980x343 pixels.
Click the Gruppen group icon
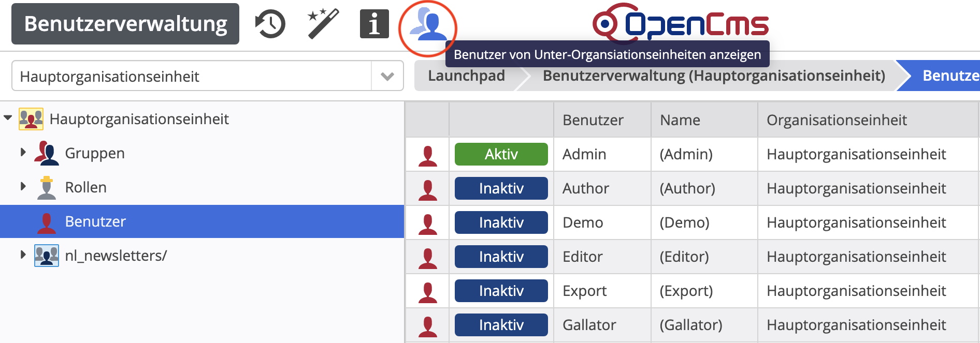47,153
